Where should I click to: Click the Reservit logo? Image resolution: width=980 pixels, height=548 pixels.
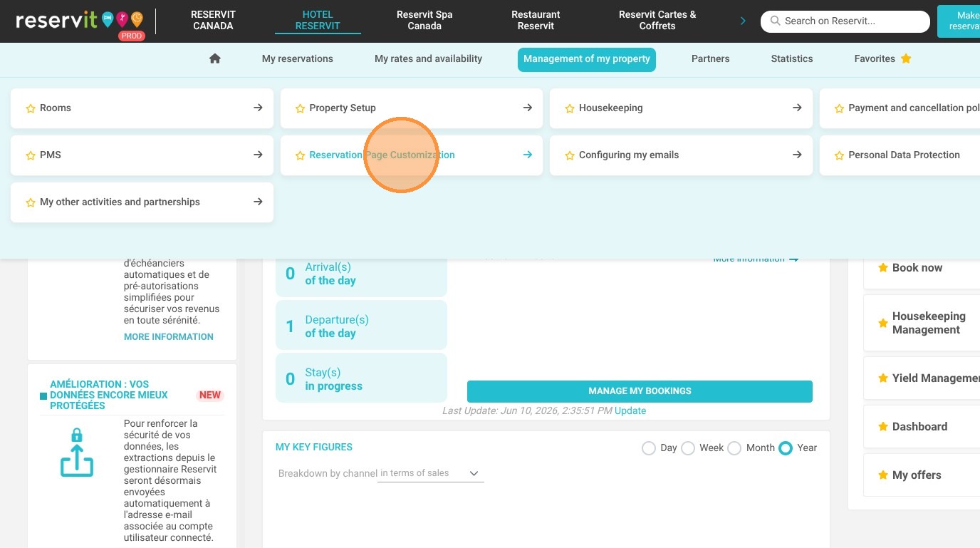click(79, 21)
